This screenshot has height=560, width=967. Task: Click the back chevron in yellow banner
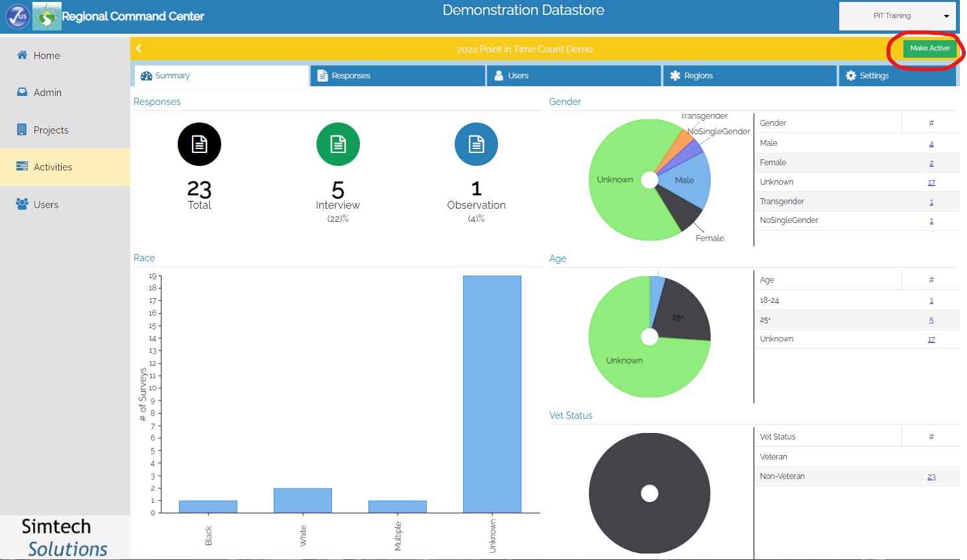[139, 49]
